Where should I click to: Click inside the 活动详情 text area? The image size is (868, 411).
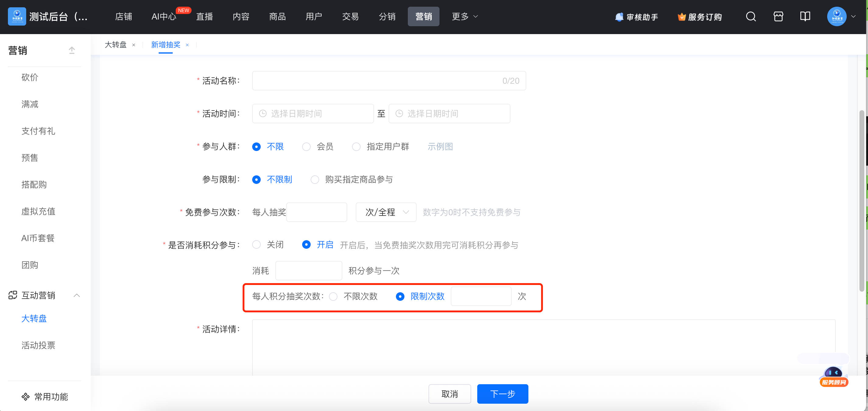tap(544, 347)
